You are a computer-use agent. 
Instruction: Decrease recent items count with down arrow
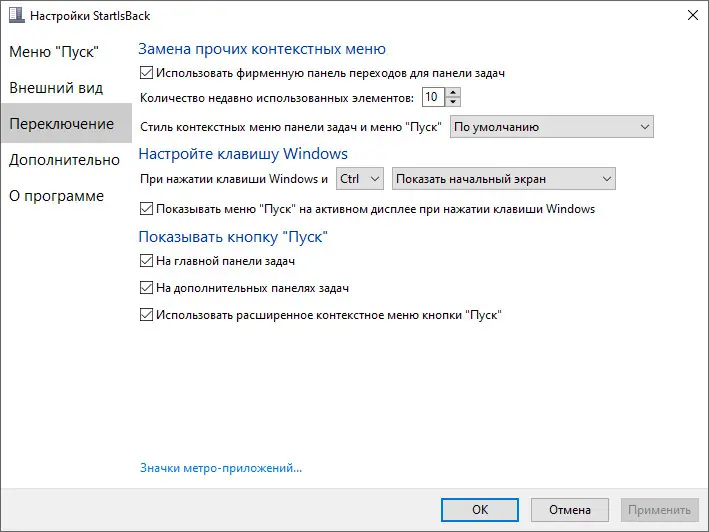(453, 102)
